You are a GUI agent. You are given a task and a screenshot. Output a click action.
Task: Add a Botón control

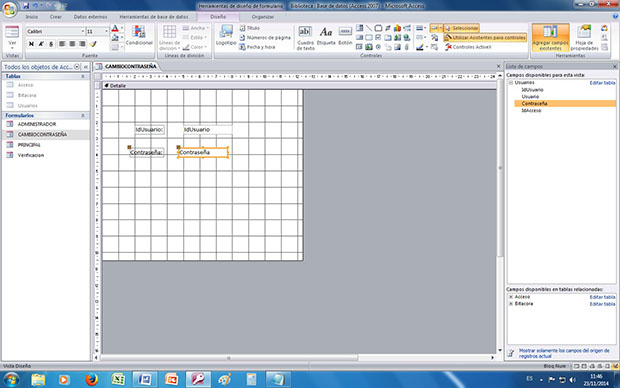coord(345,36)
